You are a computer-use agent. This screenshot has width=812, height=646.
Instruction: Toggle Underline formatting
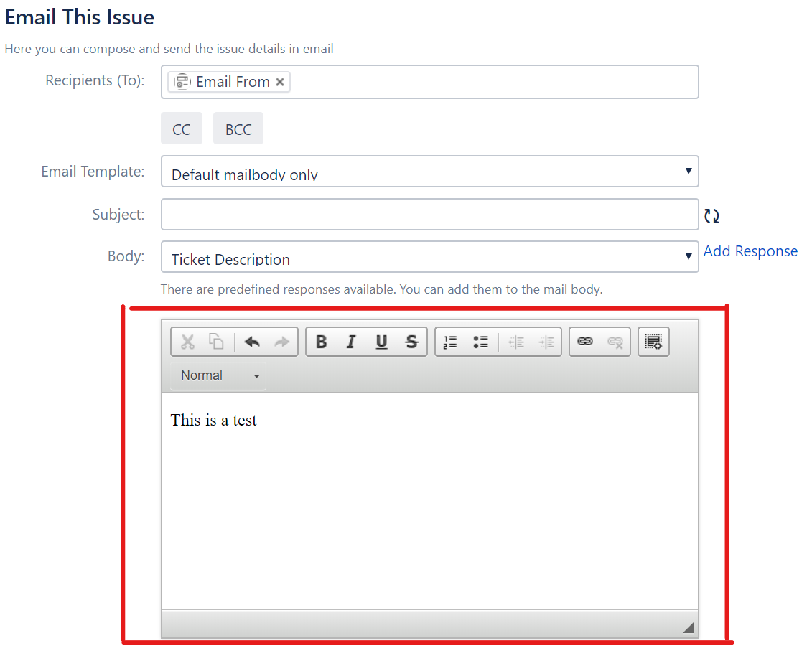pos(382,342)
